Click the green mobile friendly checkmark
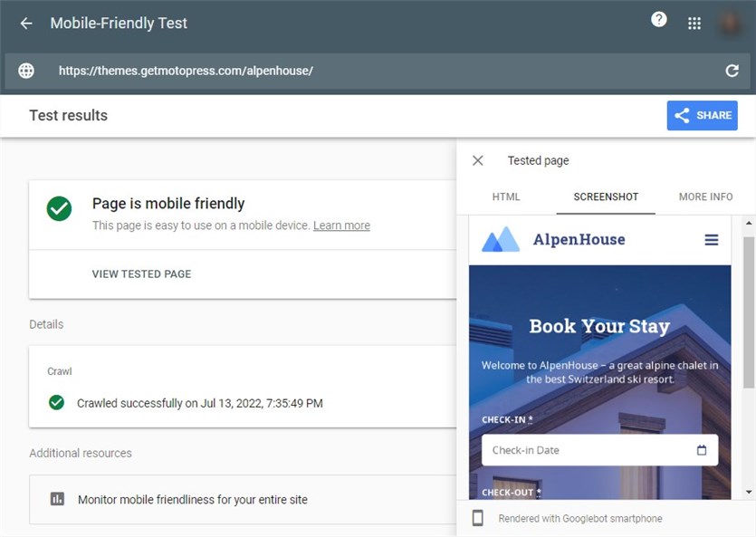Image resolution: width=756 pixels, height=537 pixels. click(x=60, y=208)
